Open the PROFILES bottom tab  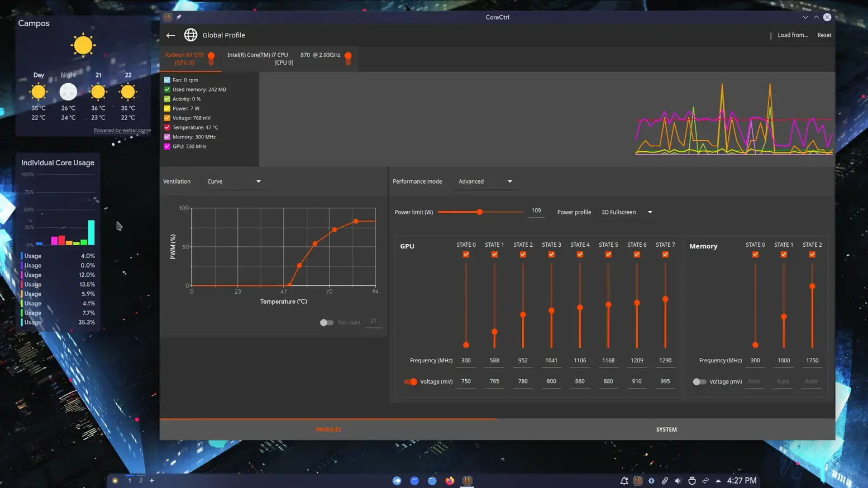pyautogui.click(x=328, y=429)
